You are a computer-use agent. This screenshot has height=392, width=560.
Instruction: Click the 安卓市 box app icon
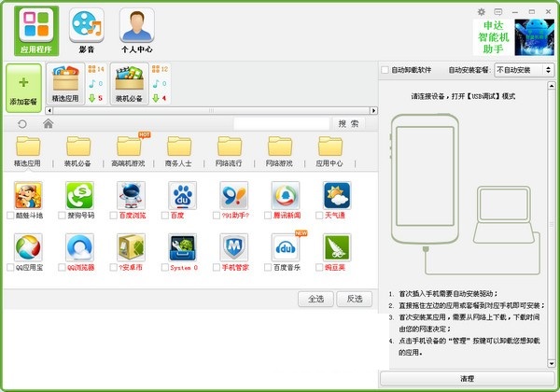point(131,247)
